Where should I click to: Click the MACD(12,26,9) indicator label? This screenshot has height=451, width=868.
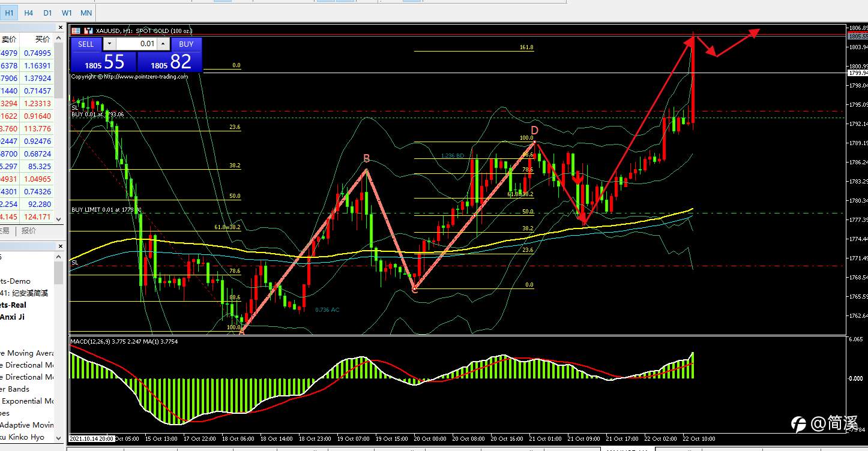(124, 341)
